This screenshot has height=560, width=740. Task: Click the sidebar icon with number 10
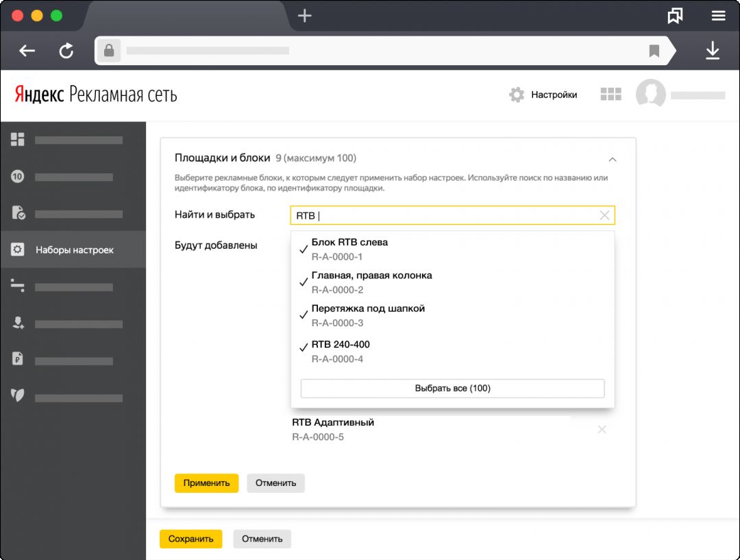click(18, 177)
